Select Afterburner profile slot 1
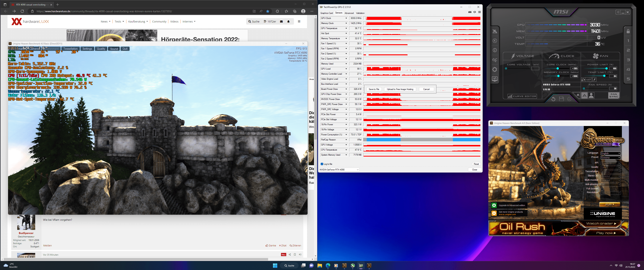This screenshot has width=644, height=270. [628, 41]
